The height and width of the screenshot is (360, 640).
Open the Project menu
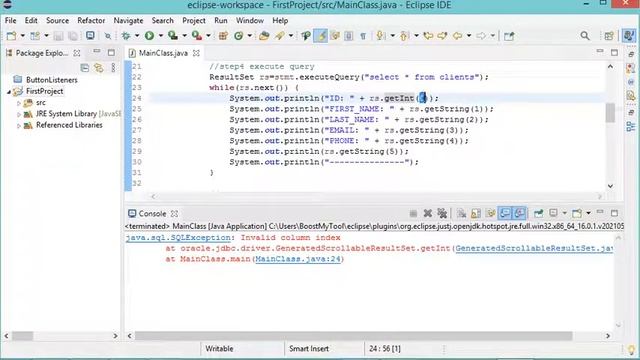click(193, 20)
